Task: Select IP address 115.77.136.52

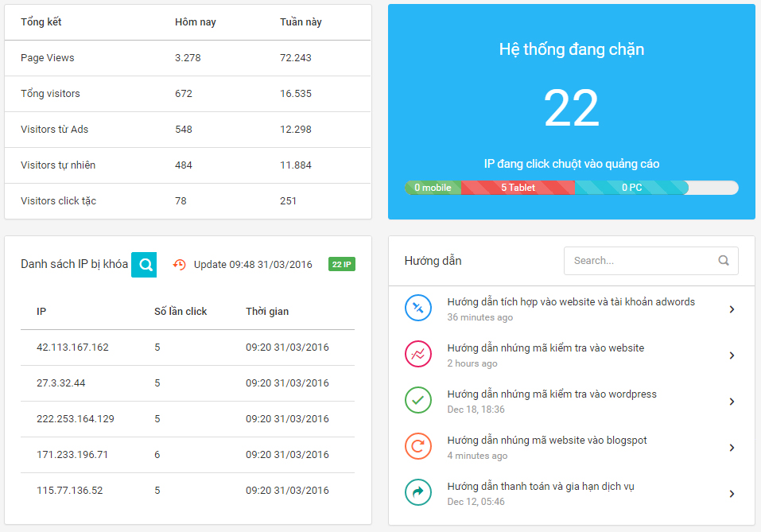Action: coord(69,491)
